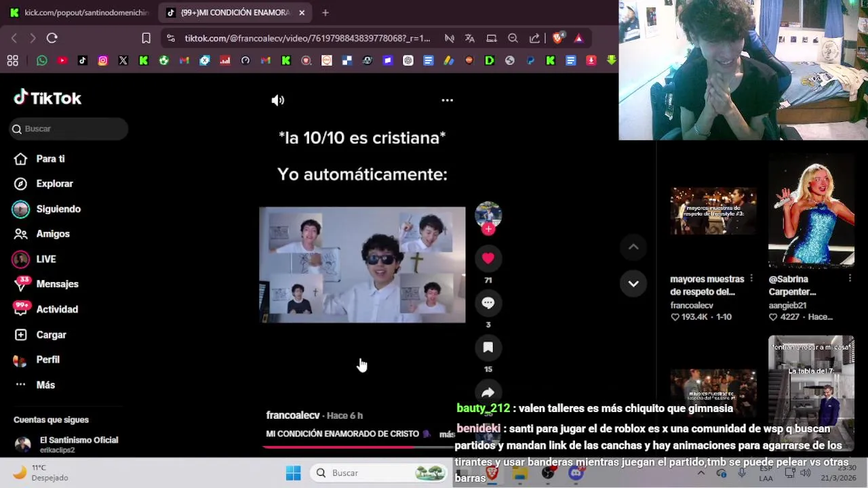
Task: Close the TikTok browser tab
Action: click(x=302, y=13)
